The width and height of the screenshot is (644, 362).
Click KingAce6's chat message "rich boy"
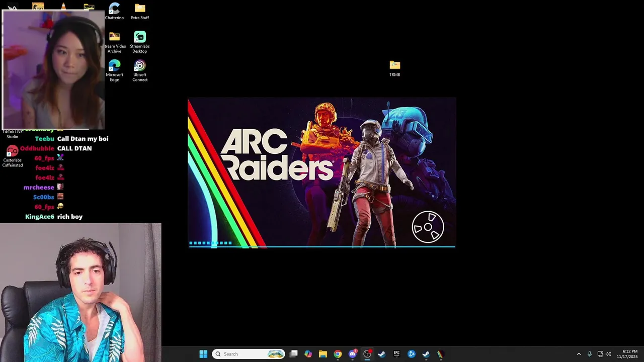70,217
